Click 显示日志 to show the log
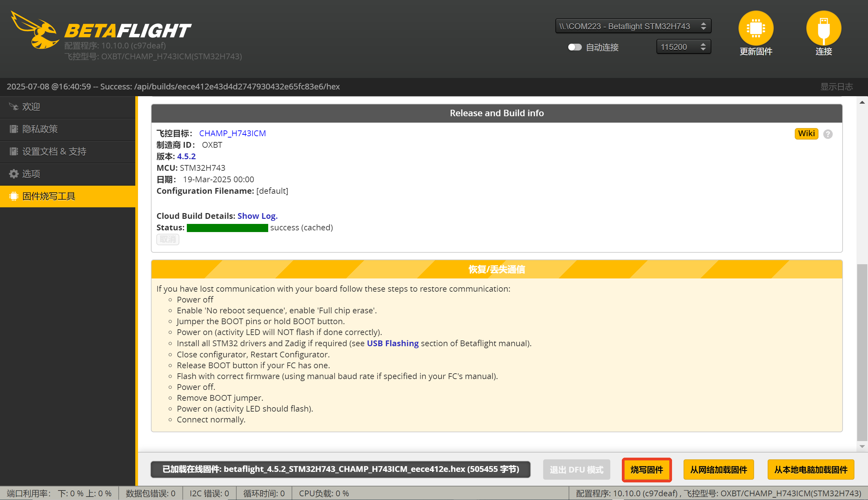 pos(836,86)
